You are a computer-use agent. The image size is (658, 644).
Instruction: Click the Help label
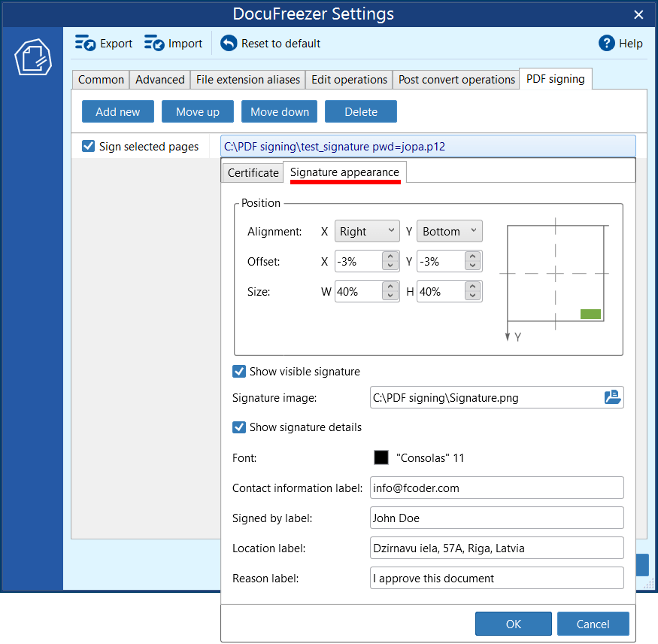[x=631, y=43]
